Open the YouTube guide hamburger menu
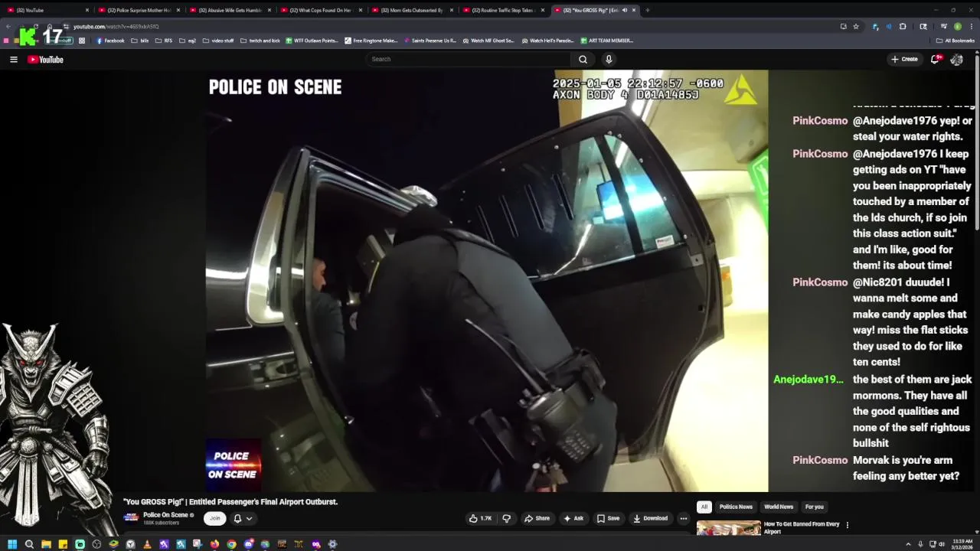Screen dimensions: 980x551 (13, 59)
